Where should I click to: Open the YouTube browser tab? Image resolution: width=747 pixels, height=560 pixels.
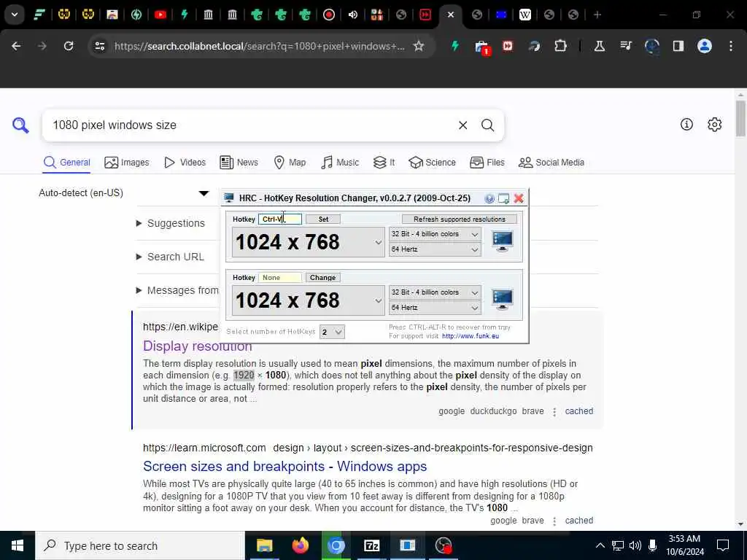[x=160, y=15]
